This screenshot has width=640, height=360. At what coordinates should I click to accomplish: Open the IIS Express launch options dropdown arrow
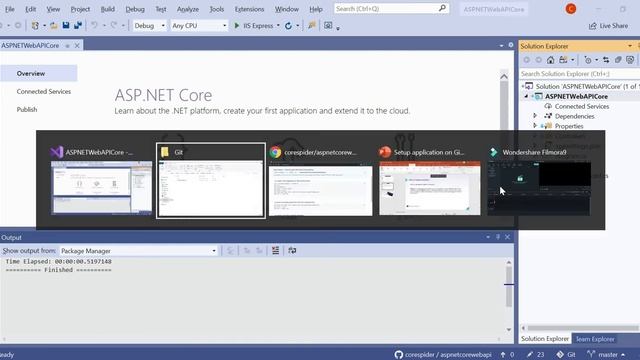(x=278, y=26)
